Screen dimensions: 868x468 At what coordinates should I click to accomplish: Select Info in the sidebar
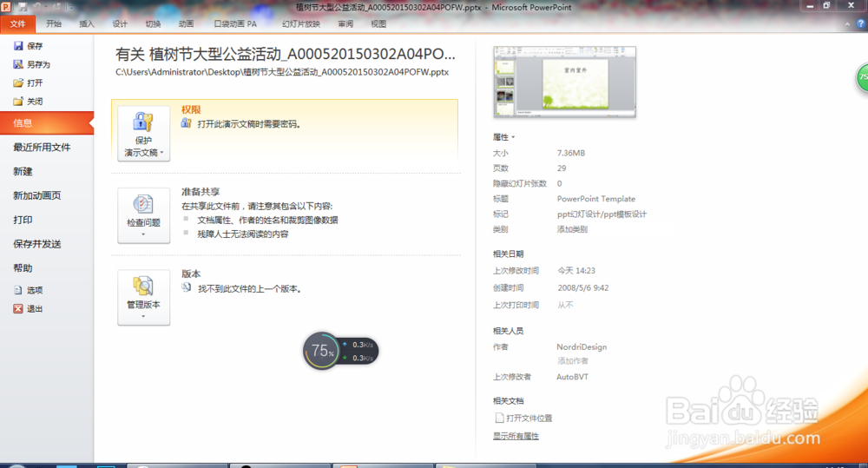[x=47, y=123]
